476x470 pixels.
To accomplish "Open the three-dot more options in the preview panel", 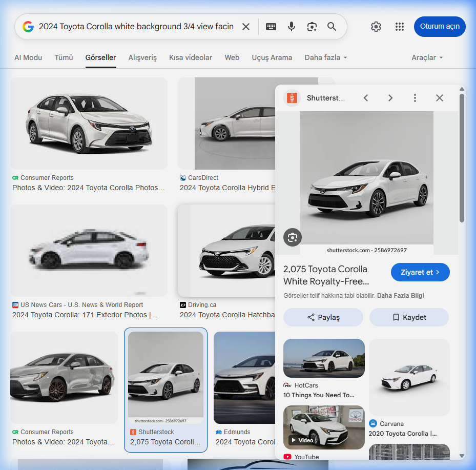I will pyautogui.click(x=415, y=98).
